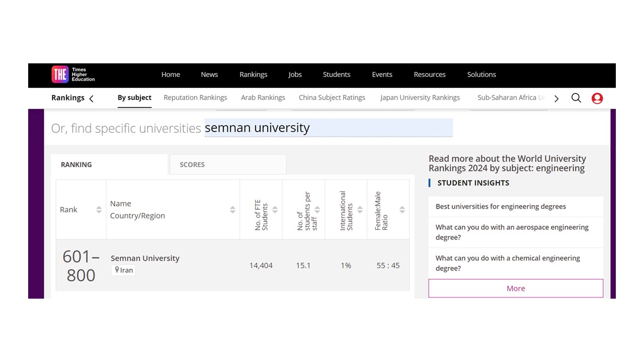Open the Solutions menu item
Image resolution: width=644 pixels, height=362 pixels.
pyautogui.click(x=481, y=74)
